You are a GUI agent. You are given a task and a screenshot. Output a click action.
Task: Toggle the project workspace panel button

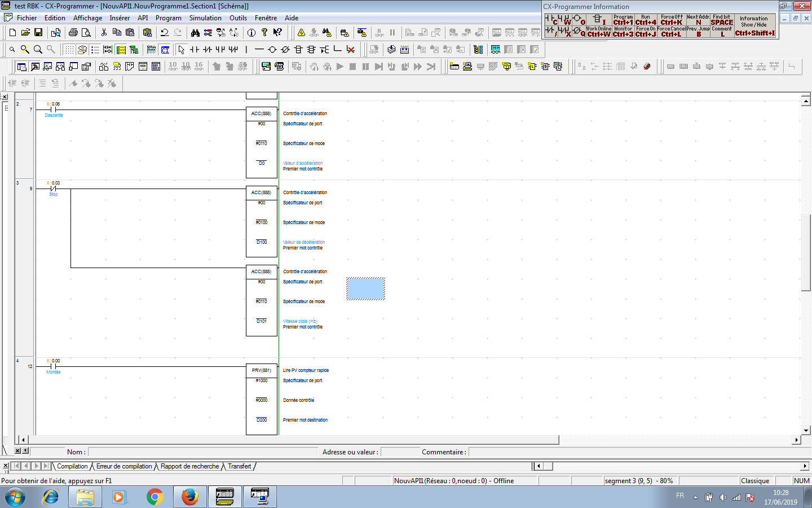tap(22, 67)
